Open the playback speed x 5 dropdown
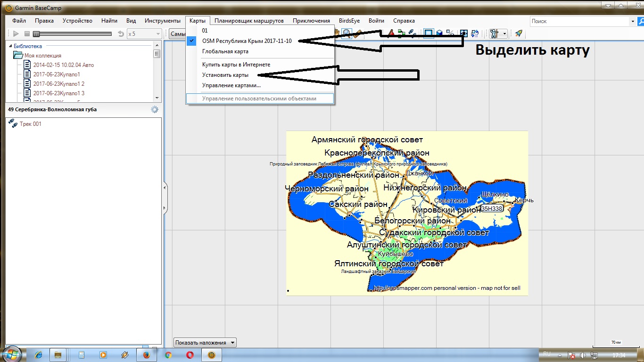Screen dimensions: 644x362 [x=145, y=33]
